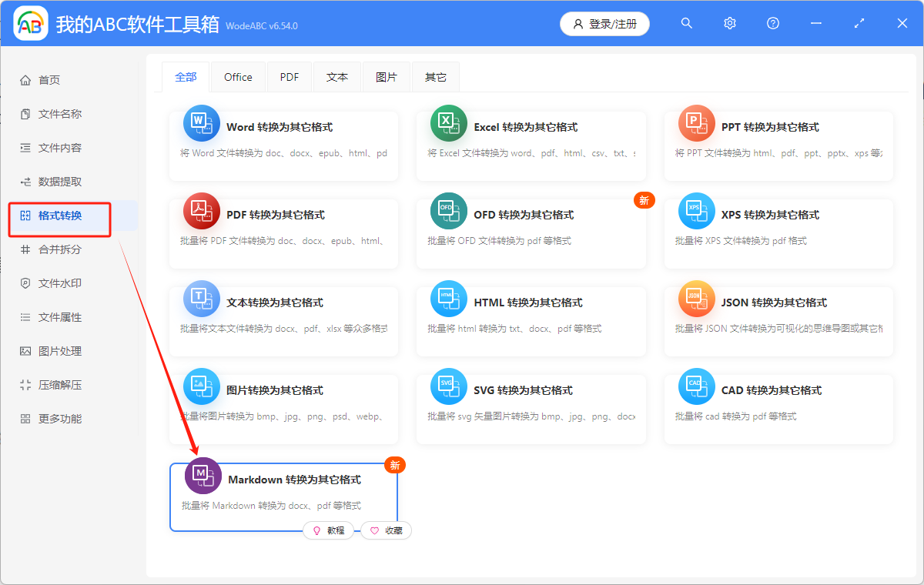924x585 pixels.
Task: Open the Excel conversion tool icon
Action: [x=449, y=122]
